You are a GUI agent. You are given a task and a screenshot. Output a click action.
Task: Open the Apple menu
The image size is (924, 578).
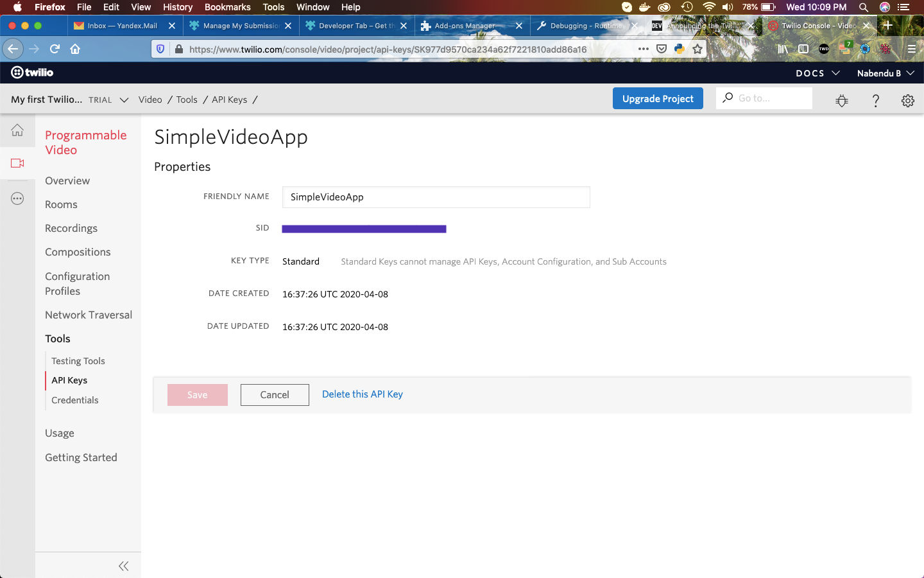[17, 7]
